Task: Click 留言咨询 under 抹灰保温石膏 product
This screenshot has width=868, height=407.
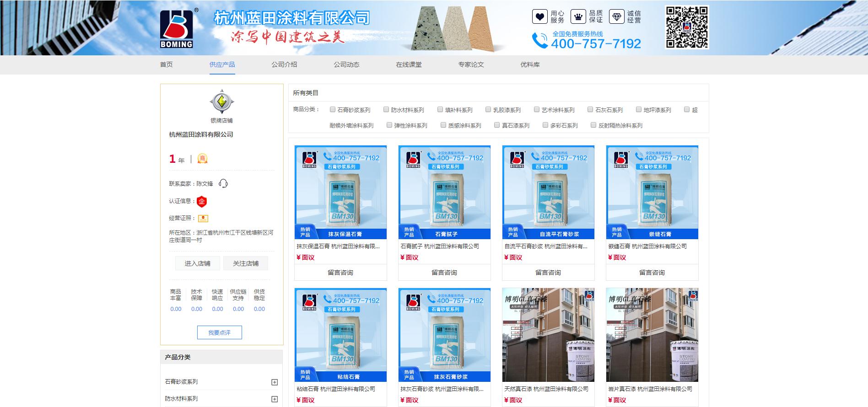Action: pyautogui.click(x=340, y=273)
